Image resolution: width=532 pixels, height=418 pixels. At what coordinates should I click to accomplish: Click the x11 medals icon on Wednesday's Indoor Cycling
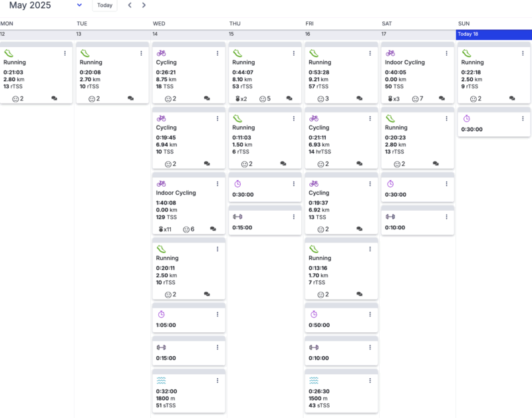tap(165, 229)
